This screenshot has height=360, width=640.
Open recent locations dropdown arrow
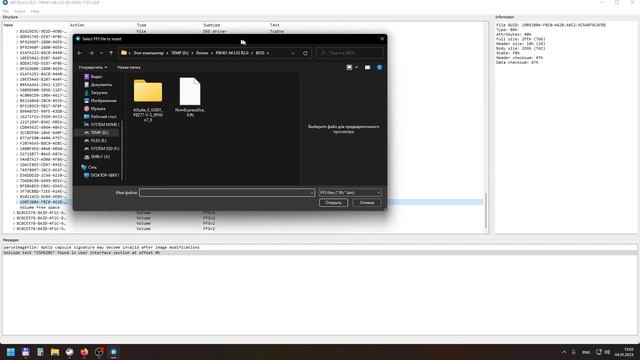tap(101, 53)
